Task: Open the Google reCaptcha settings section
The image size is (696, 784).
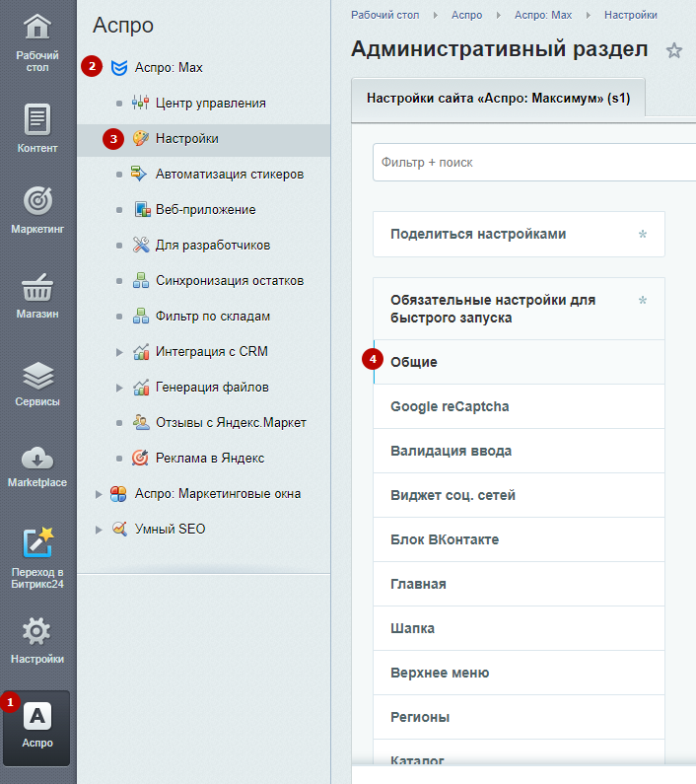Action: coord(519,406)
